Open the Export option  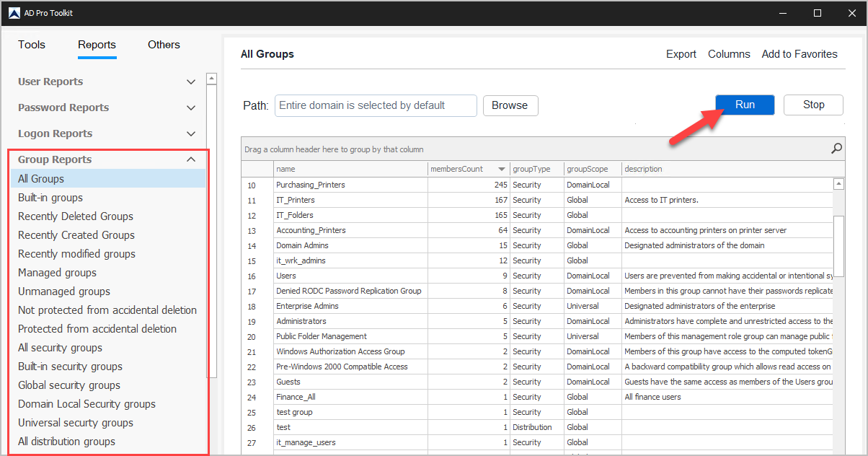point(681,54)
